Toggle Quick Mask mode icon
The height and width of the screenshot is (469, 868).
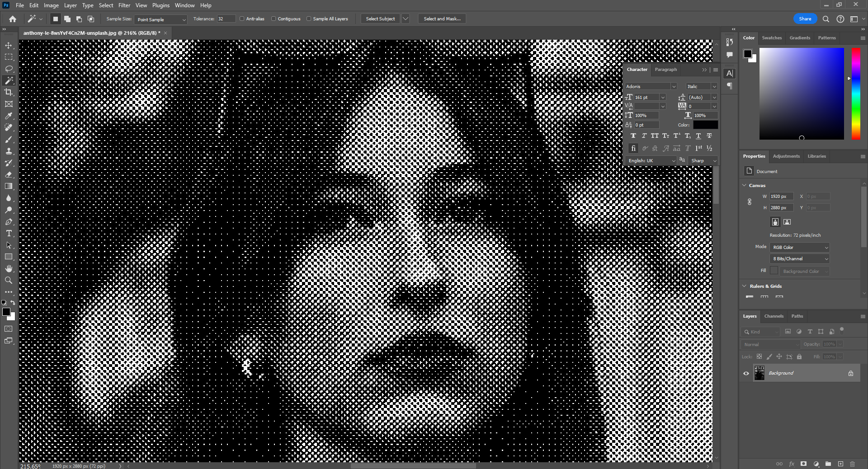click(9, 329)
